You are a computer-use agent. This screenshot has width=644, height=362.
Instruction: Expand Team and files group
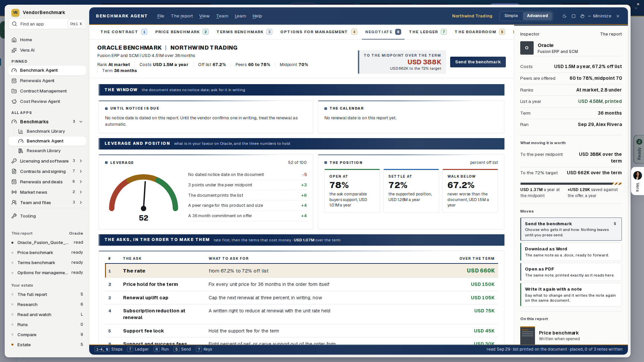click(81, 202)
